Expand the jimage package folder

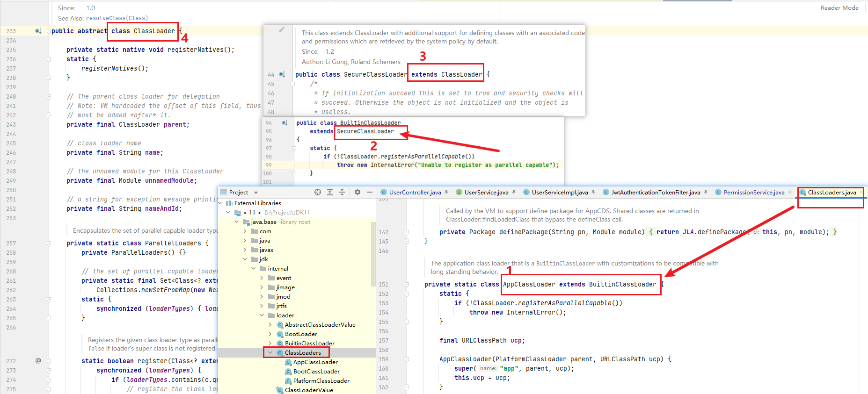(262, 287)
